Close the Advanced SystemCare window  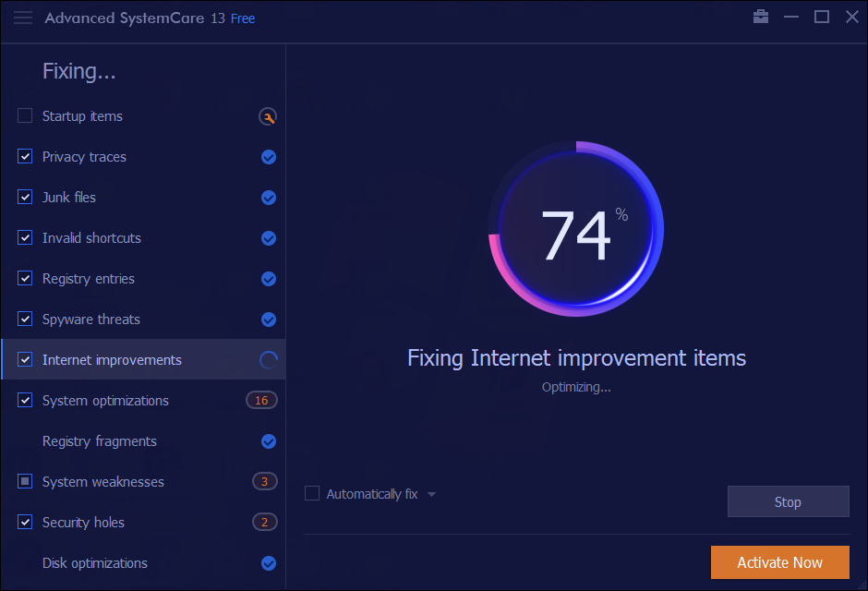pyautogui.click(x=852, y=18)
